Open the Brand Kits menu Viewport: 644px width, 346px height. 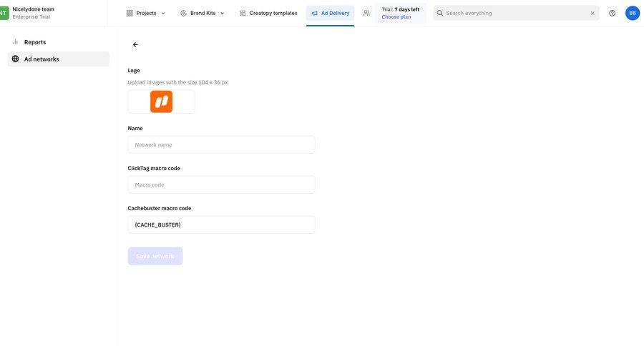203,13
